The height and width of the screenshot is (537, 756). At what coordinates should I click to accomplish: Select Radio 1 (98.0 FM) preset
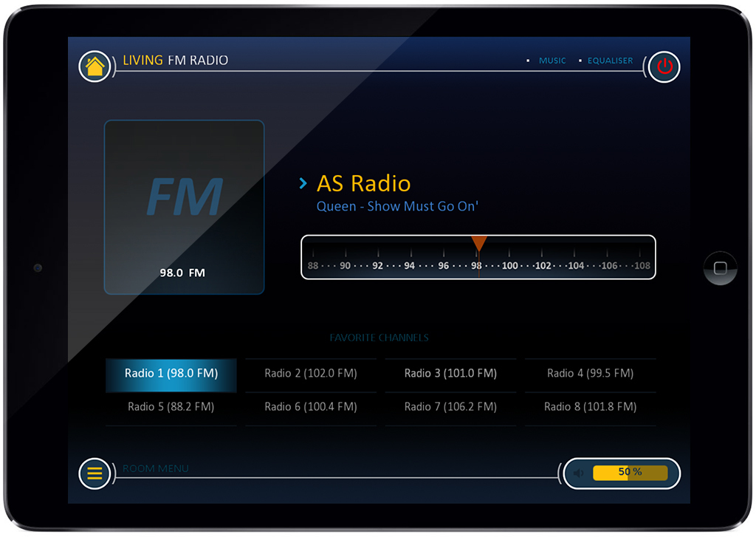[x=171, y=374]
